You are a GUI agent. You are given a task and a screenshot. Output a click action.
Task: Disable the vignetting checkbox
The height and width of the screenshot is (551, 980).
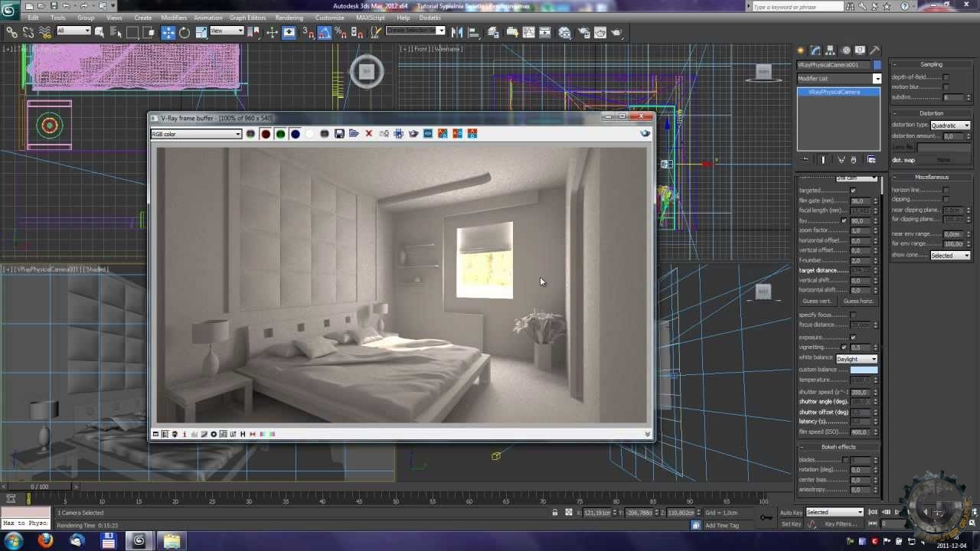(844, 347)
